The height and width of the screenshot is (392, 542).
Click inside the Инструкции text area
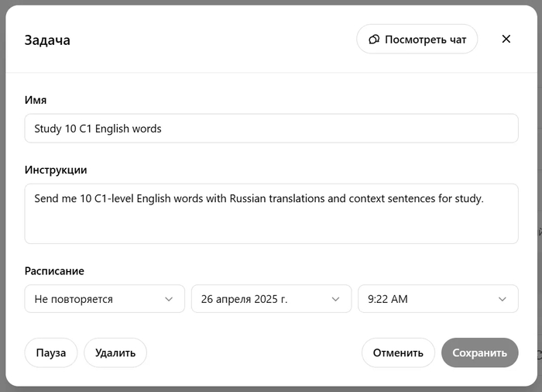click(271, 213)
